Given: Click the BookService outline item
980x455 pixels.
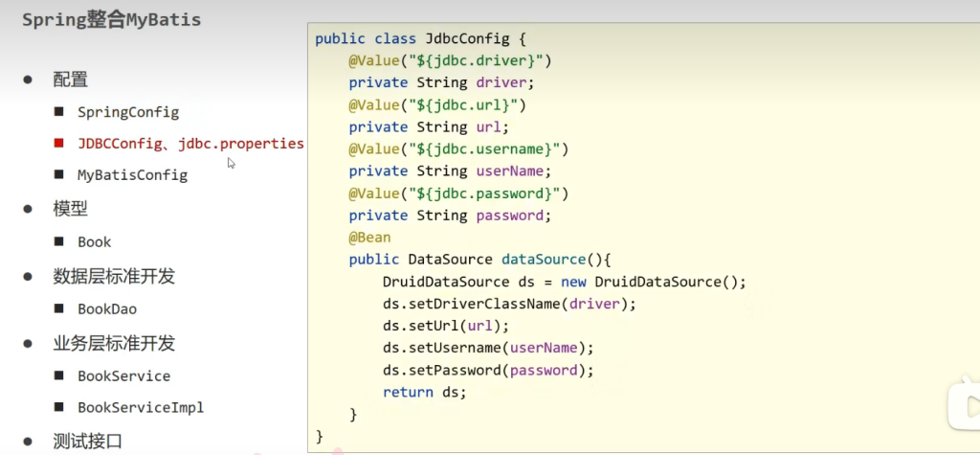Looking at the screenshot, I should point(123,376).
